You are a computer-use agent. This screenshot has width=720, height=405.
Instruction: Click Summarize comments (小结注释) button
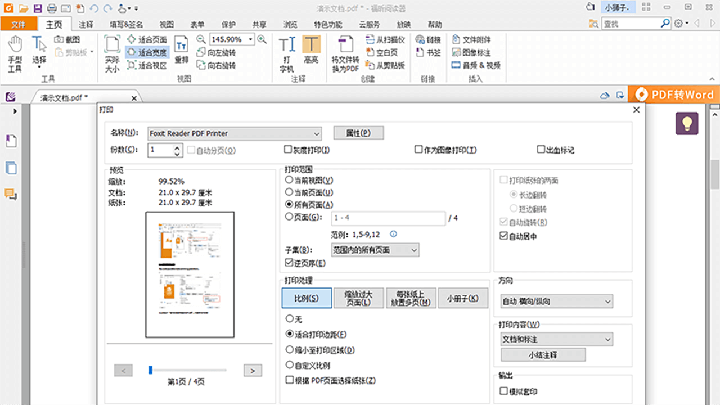[543, 354]
